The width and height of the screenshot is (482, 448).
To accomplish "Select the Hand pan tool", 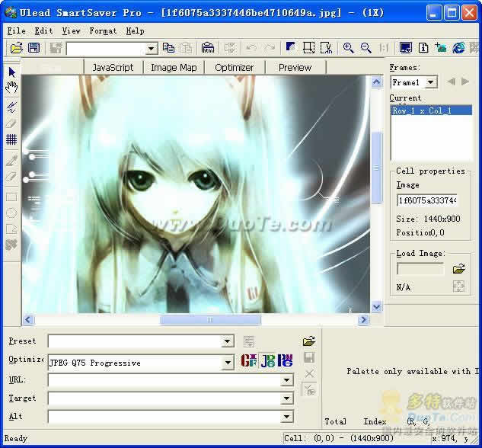I will 11,88.
